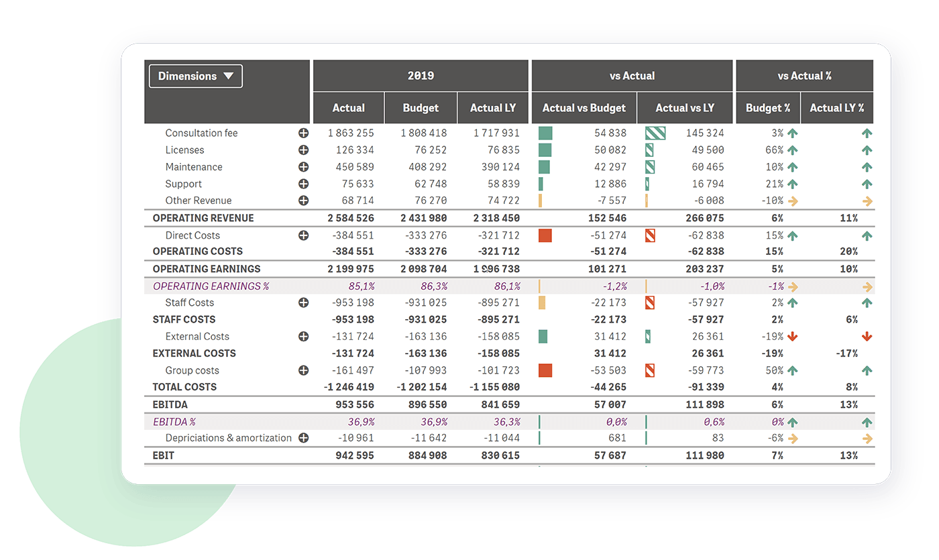The height and width of the screenshot is (560, 939).
Task: Expand the Group costs row
Action: [x=303, y=370]
